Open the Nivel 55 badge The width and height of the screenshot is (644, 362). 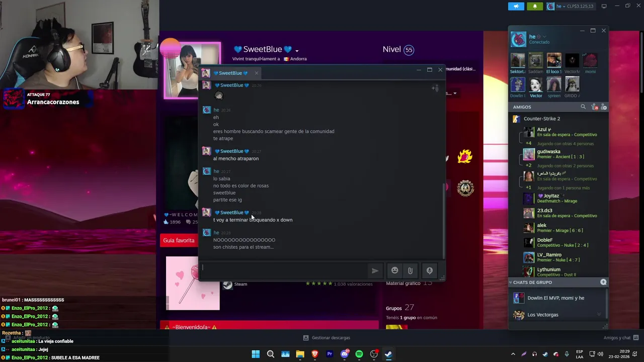point(409,50)
